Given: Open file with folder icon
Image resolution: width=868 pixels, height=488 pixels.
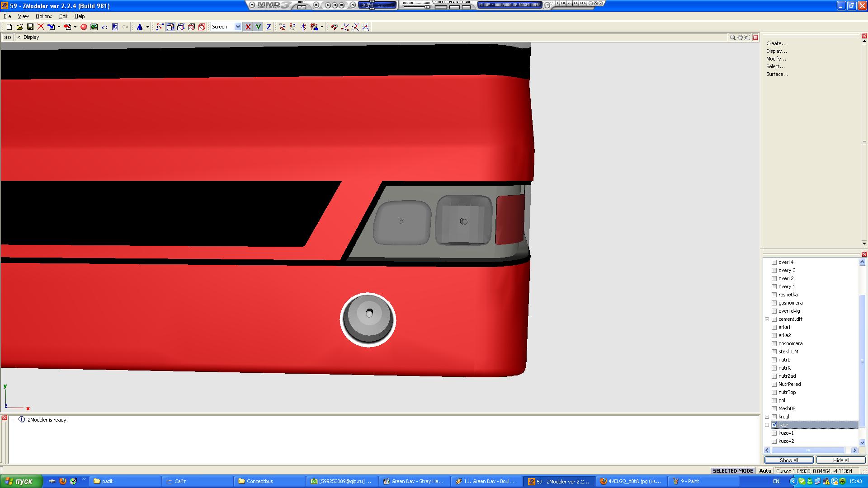Looking at the screenshot, I should [19, 27].
